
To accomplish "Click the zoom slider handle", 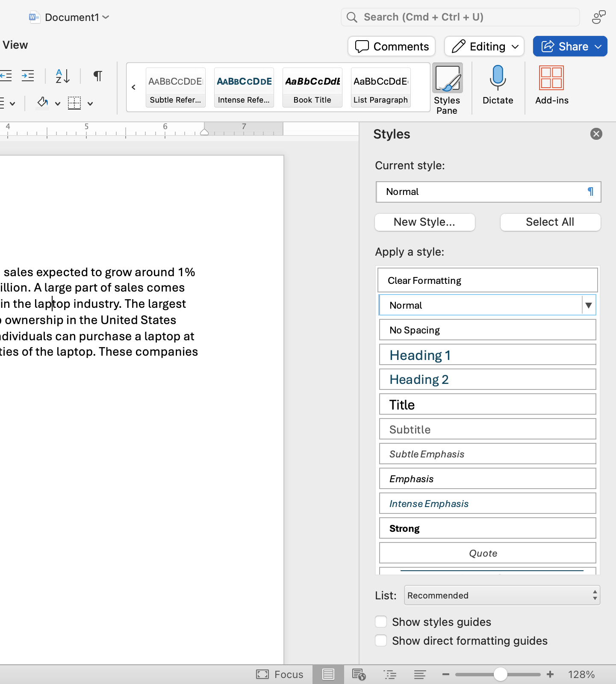I will pyautogui.click(x=500, y=675).
